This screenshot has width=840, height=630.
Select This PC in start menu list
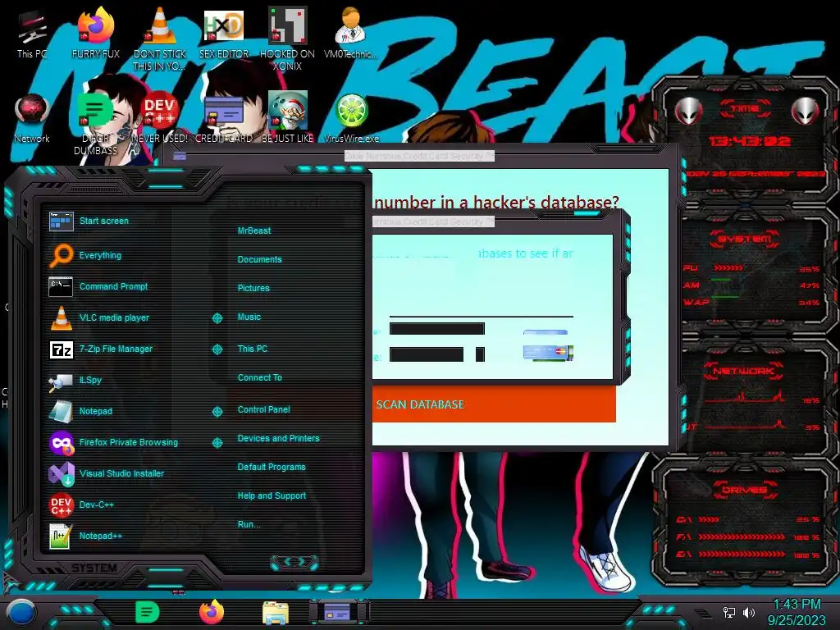[253, 349]
